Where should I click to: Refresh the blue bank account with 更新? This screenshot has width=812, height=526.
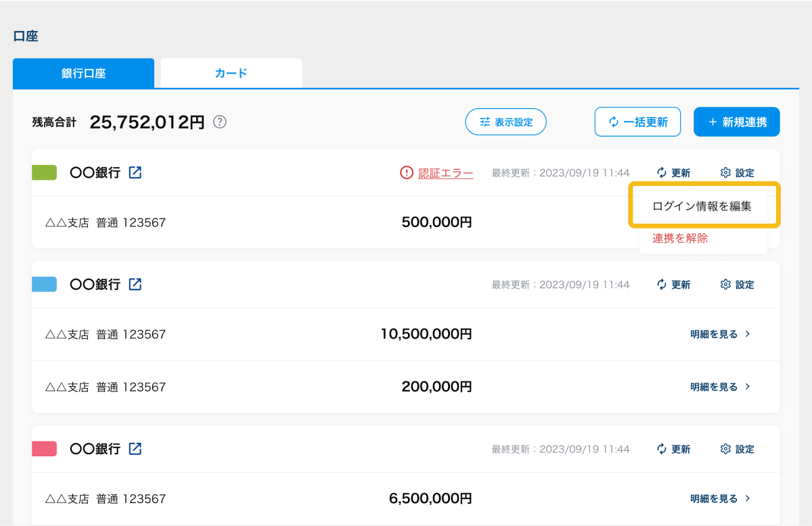pos(673,285)
